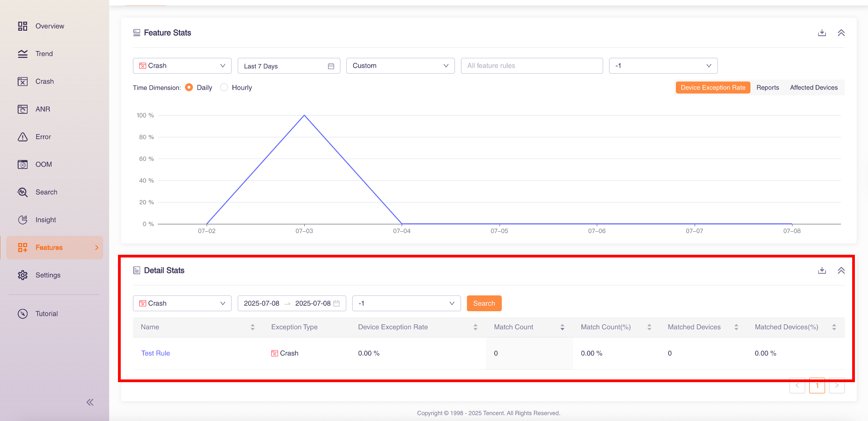Collapse the Detail Stats panel
868x421 pixels.
[841, 271]
